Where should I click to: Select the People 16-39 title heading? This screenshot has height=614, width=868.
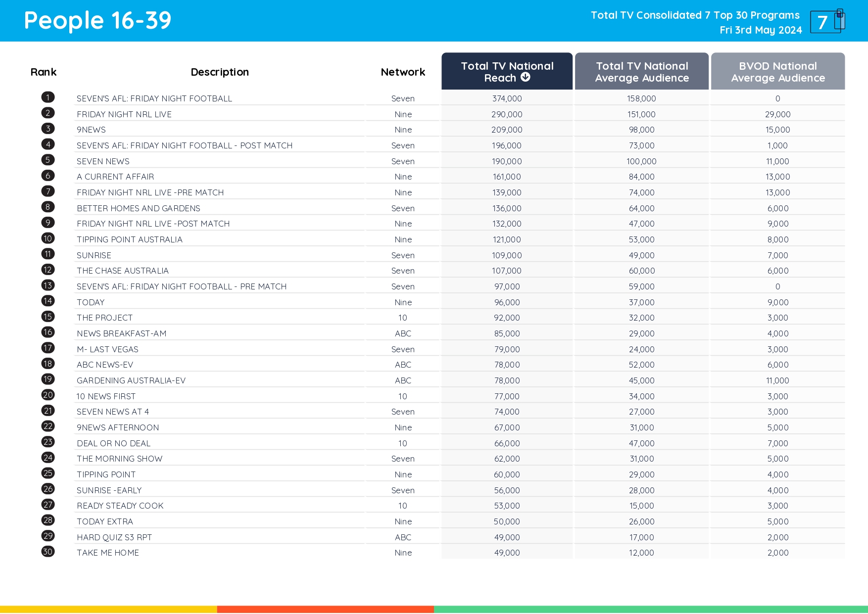[x=97, y=20]
